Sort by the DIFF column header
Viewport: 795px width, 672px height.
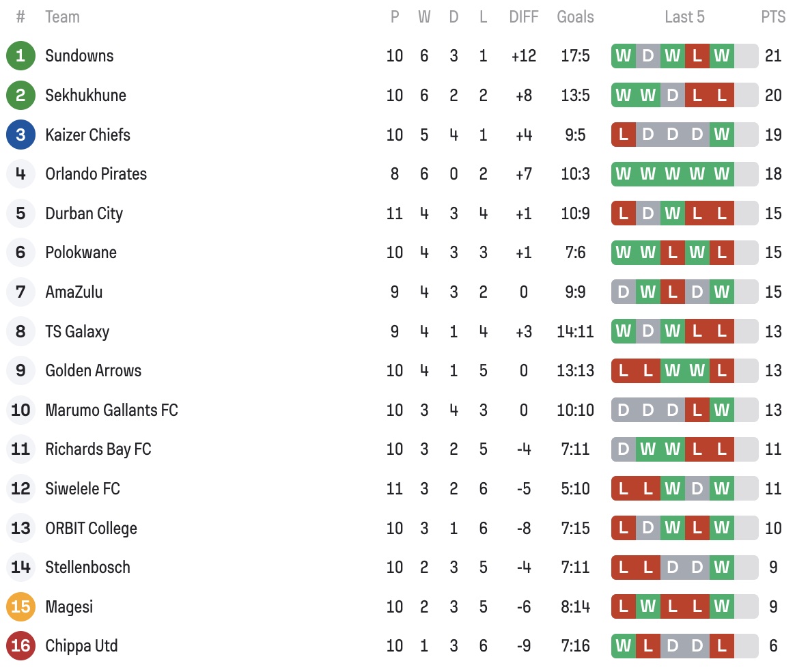[x=523, y=17]
